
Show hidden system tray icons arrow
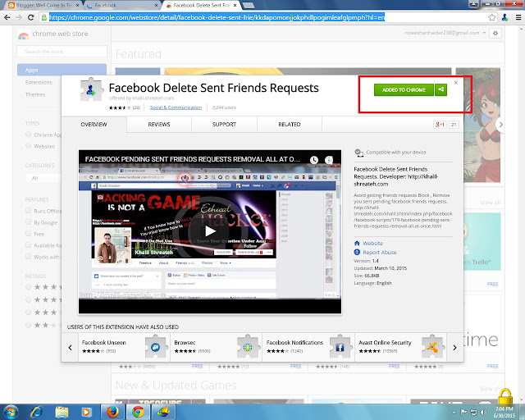tap(454, 413)
